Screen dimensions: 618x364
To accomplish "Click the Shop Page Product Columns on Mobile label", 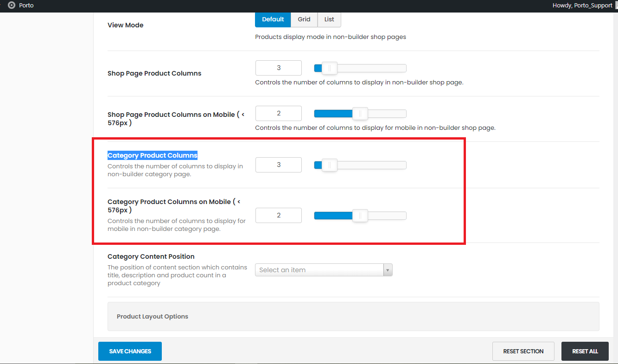I will coord(176,119).
